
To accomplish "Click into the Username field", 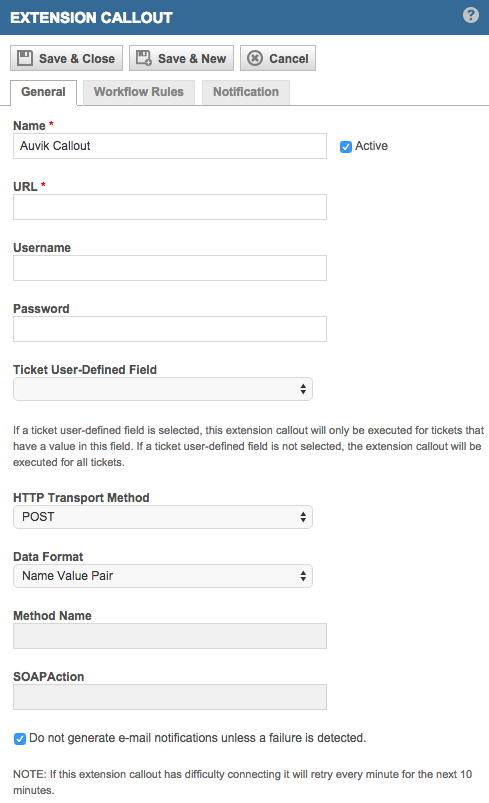I will pyautogui.click(x=170, y=268).
